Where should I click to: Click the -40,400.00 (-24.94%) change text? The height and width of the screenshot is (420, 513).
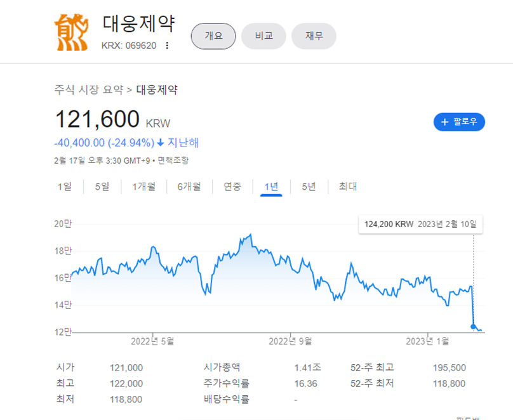pyautogui.click(x=104, y=143)
